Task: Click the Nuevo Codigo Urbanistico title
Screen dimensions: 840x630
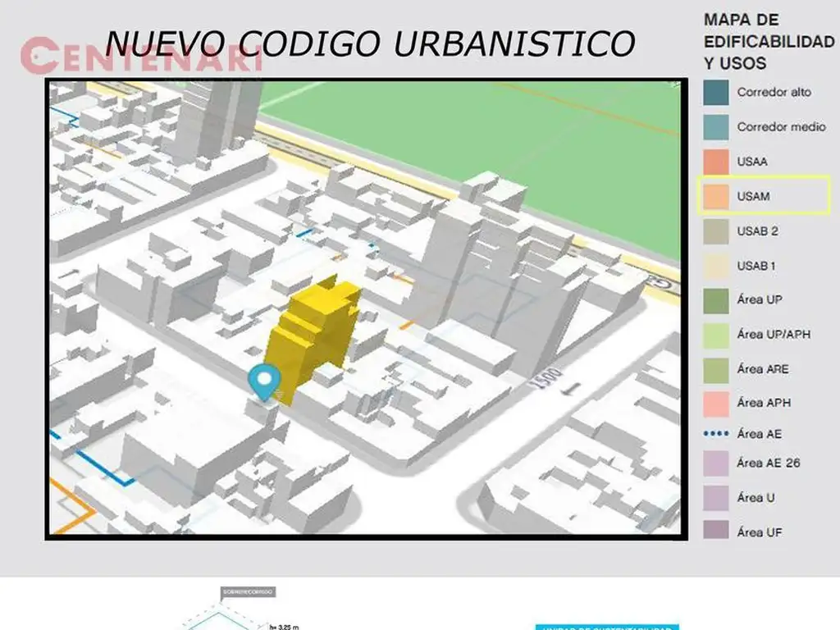Action: click(369, 43)
